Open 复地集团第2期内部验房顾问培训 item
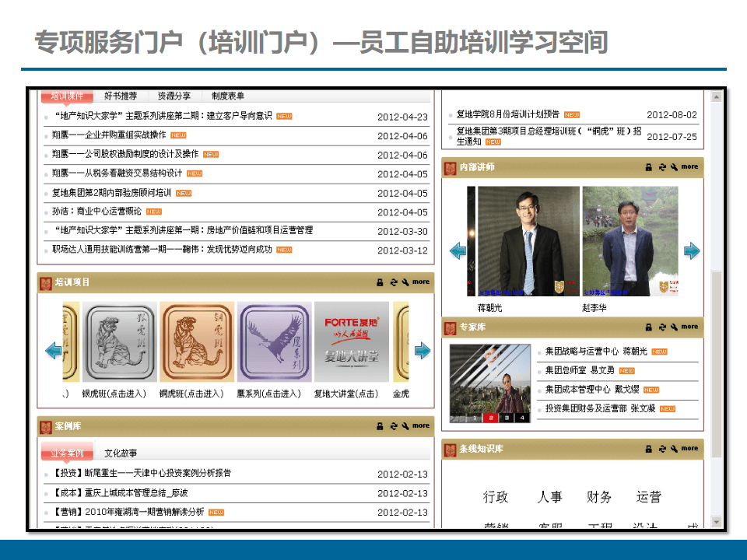The height and width of the screenshot is (560, 747). coord(111,193)
